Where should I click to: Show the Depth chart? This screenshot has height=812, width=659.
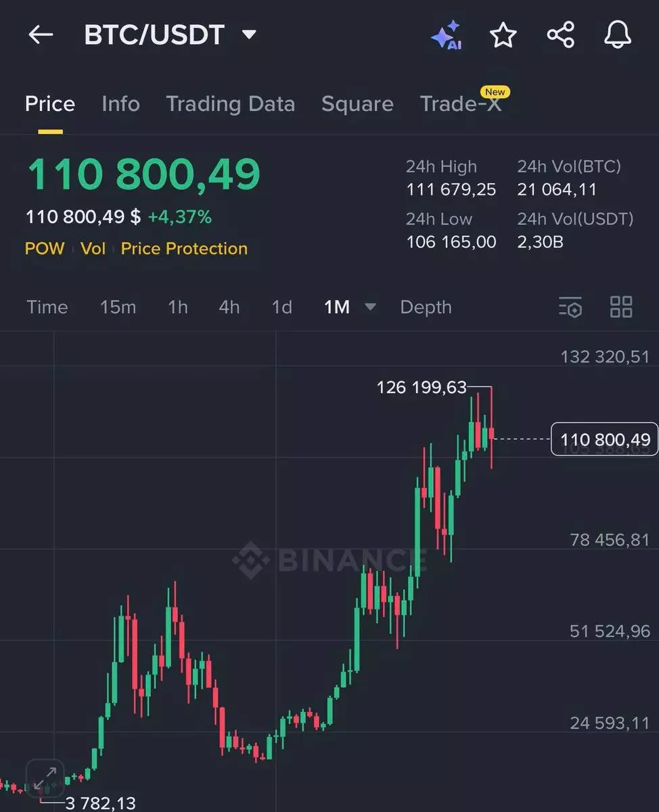[x=426, y=307]
